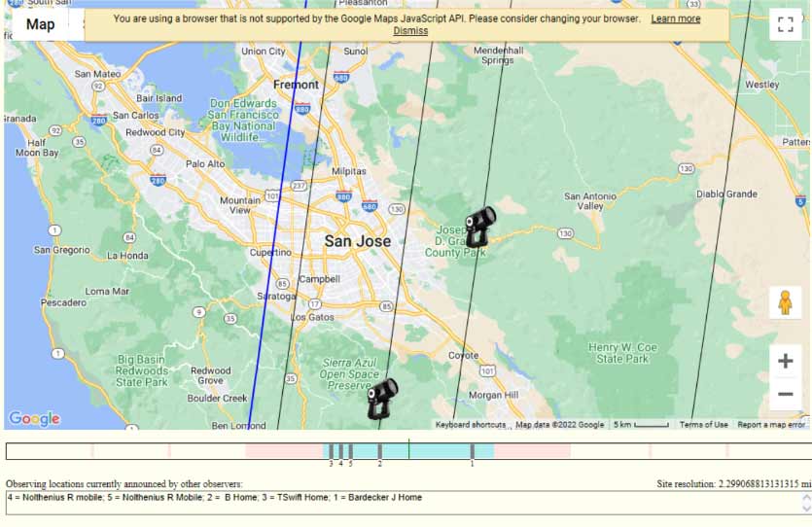
Task: Open Learn more link in browser warning
Action: 675,18
